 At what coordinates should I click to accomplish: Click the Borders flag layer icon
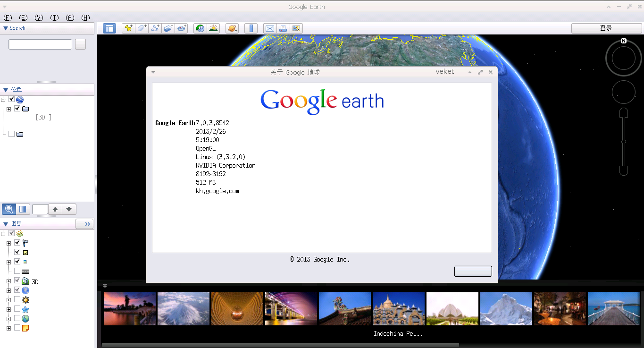point(25,243)
